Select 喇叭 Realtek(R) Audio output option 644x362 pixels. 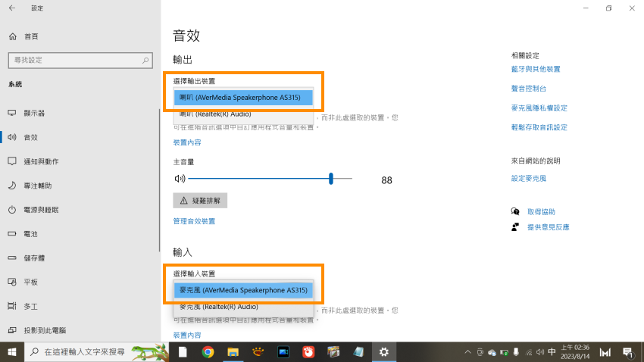point(243,114)
